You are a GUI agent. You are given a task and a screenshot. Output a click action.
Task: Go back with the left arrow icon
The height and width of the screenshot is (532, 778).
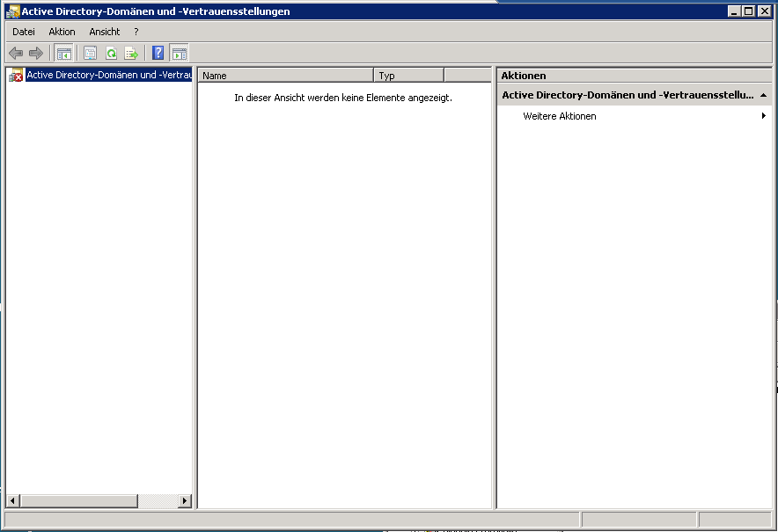[x=16, y=53]
